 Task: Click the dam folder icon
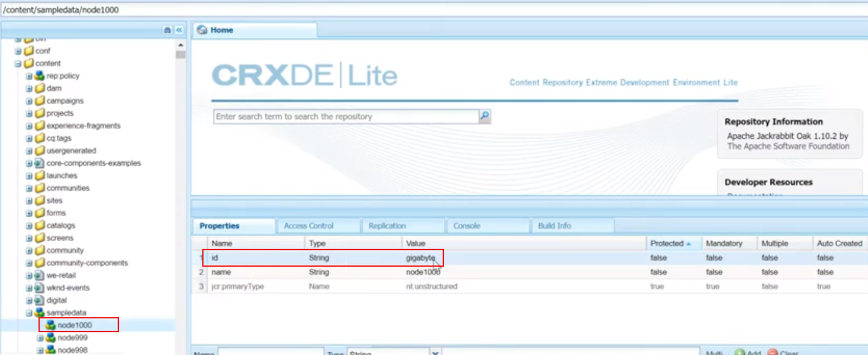pos(40,88)
